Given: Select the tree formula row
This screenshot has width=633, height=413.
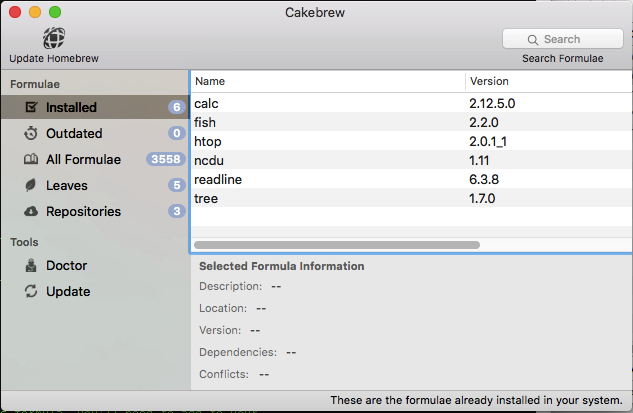Looking at the screenshot, I should pos(411,198).
